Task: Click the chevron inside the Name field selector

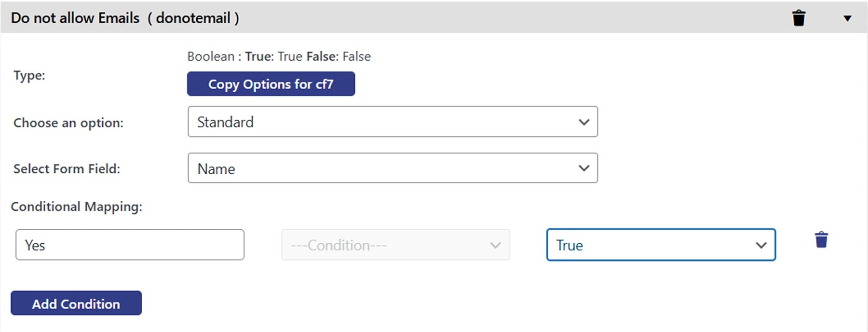Action: 584,168
